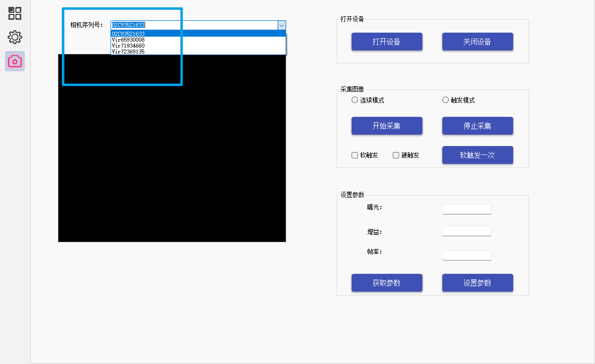Click the 打开设备 button
The width and height of the screenshot is (595, 364).
387,42
